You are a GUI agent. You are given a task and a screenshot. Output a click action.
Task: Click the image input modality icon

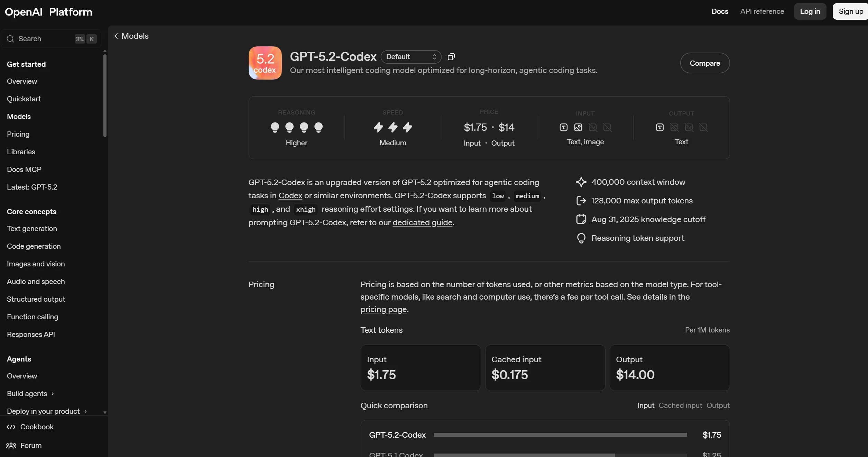(578, 127)
